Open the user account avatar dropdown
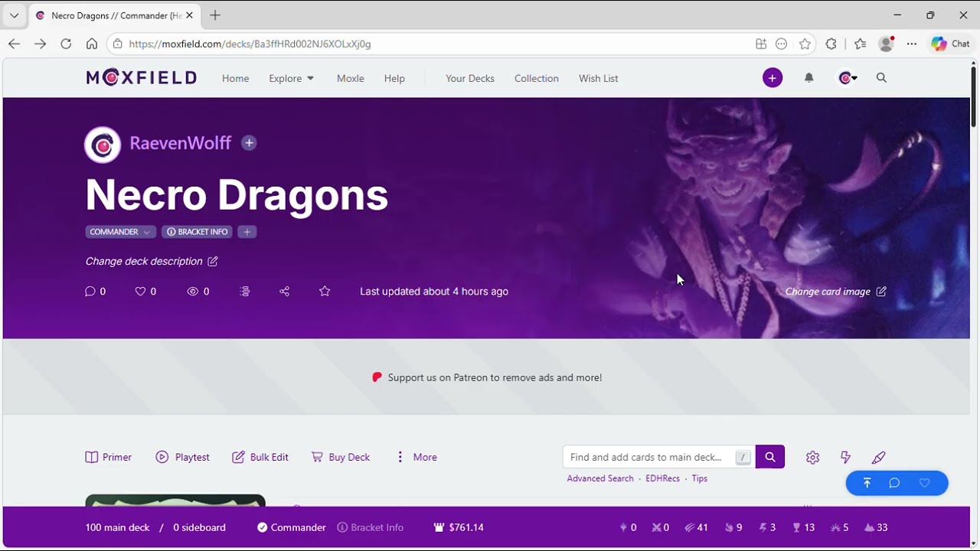The height and width of the screenshot is (551, 980). [x=848, y=77]
